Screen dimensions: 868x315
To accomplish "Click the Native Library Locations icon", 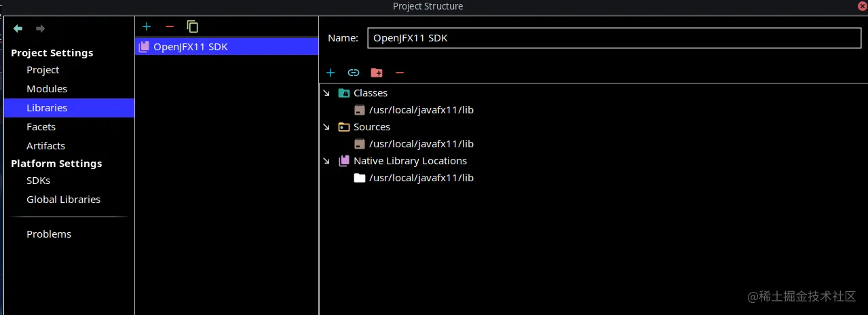I will (344, 161).
